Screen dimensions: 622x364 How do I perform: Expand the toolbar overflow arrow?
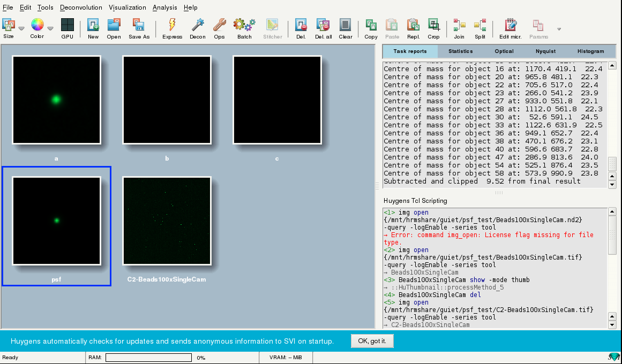click(559, 29)
